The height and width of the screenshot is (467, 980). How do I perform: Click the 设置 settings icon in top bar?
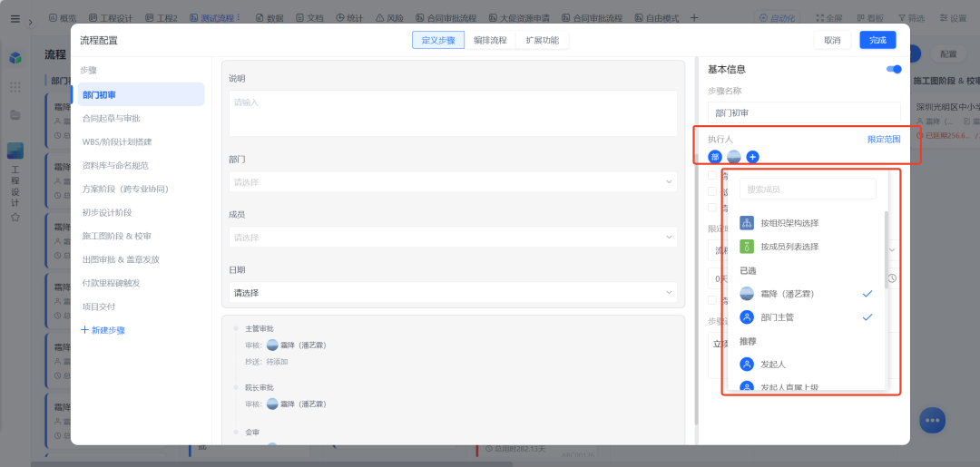point(943,18)
